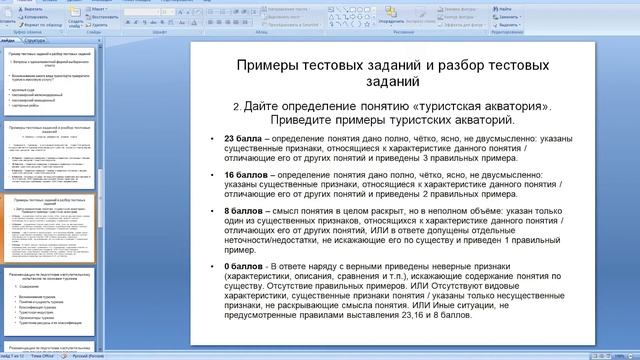Click the Создать слайд new slide icon
This screenshot has width=640, height=360.
point(75,11)
